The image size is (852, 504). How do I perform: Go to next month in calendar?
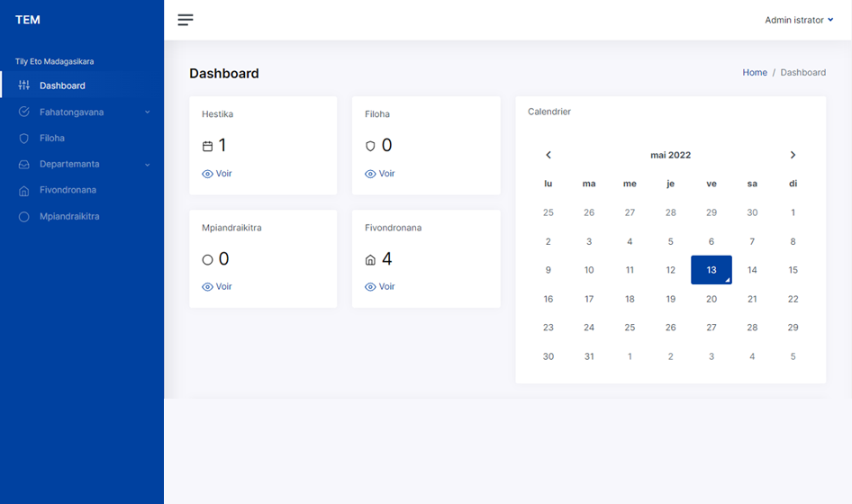pyautogui.click(x=793, y=155)
